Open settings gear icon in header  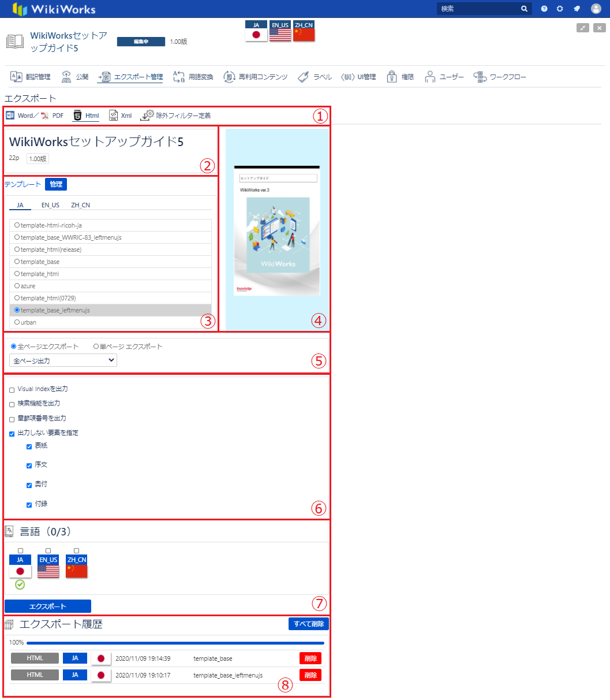[560, 9]
